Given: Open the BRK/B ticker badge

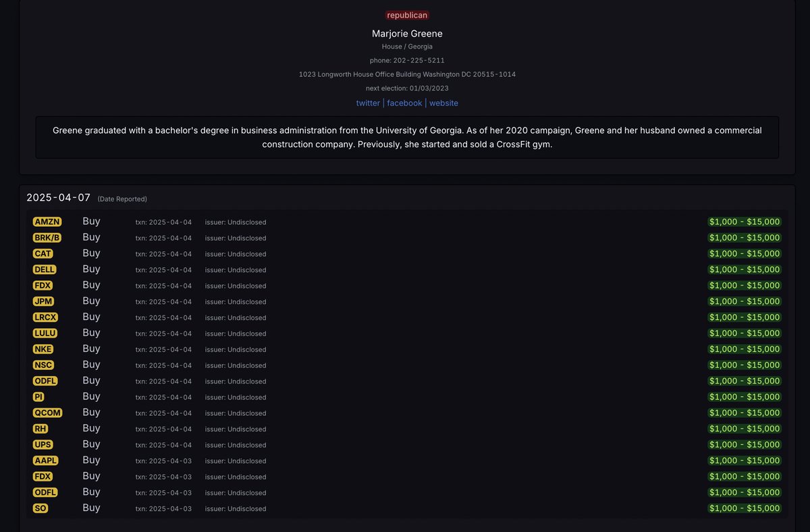Looking at the screenshot, I should 47,238.
